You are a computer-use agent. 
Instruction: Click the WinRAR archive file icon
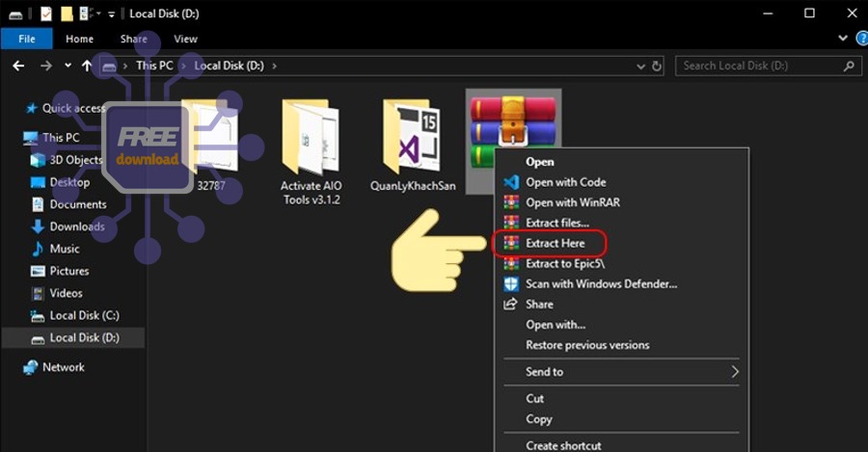[511, 123]
